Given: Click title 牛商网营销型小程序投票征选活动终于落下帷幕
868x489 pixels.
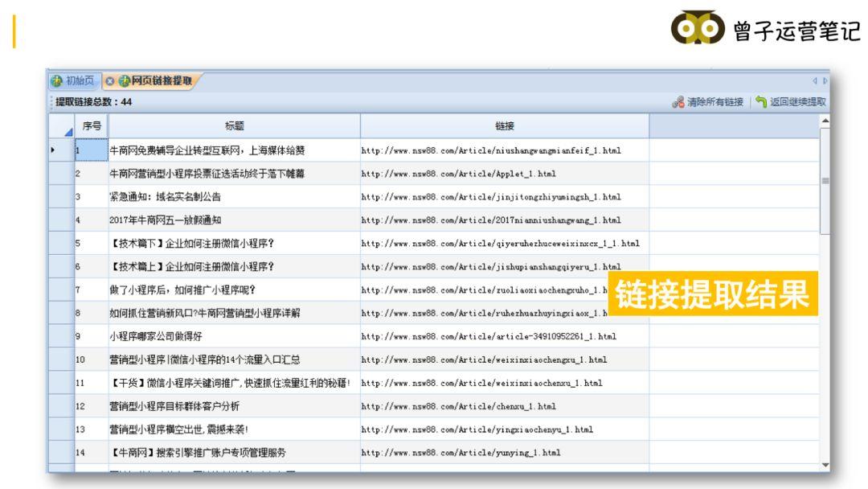Looking at the screenshot, I should click(x=207, y=174).
